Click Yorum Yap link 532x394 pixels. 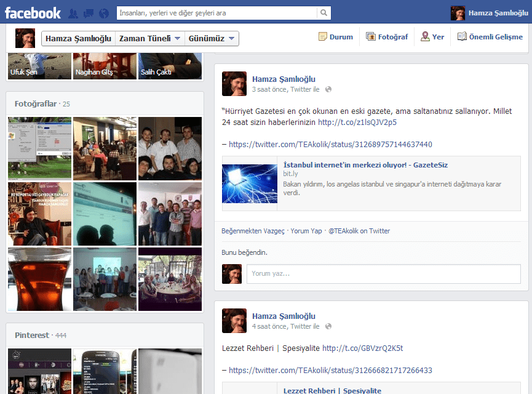[x=306, y=231]
